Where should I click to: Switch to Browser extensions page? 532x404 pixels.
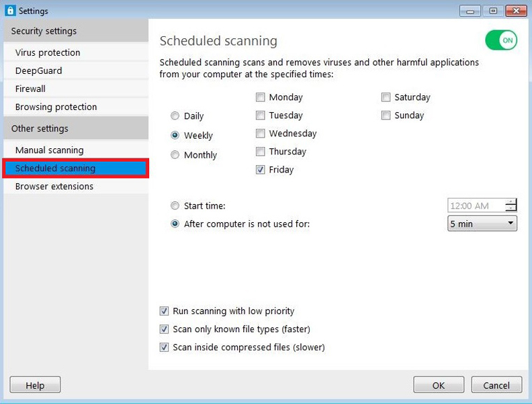[54, 187]
